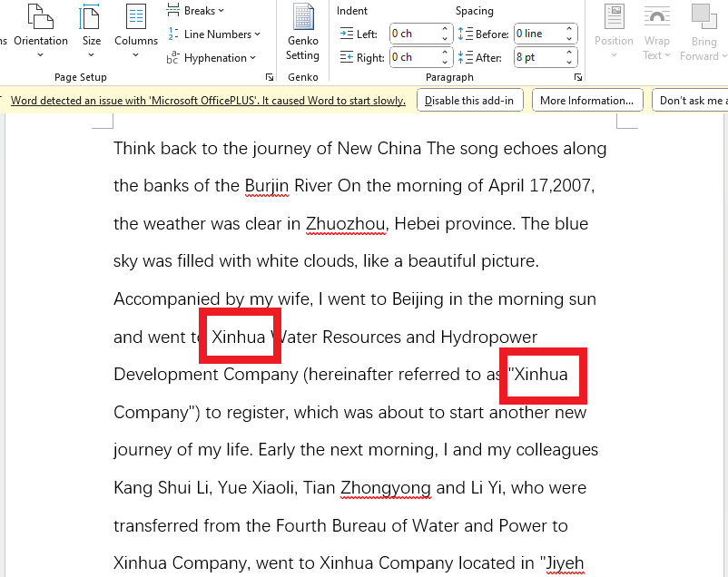Click the misspelled word Burjin
The width and height of the screenshot is (728, 577).
[267, 186]
